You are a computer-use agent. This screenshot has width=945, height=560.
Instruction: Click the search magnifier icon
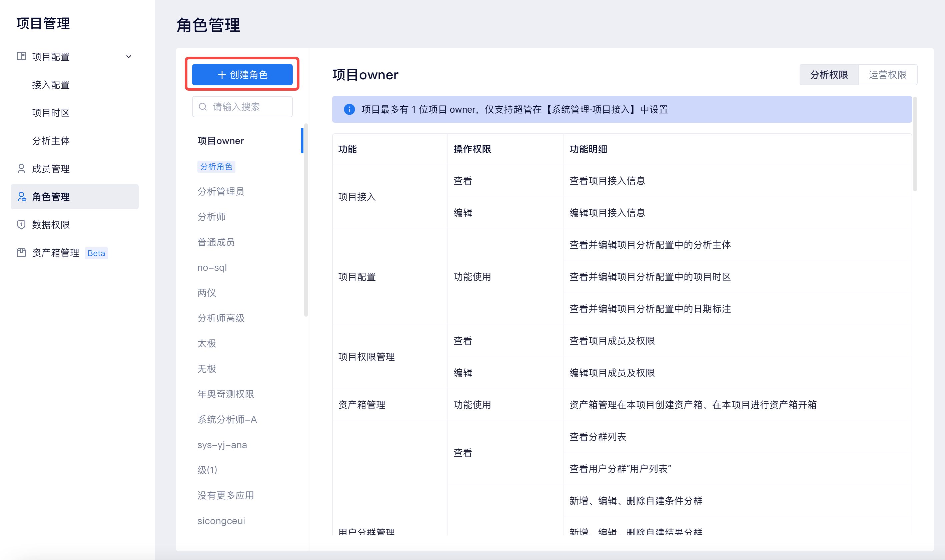click(203, 107)
